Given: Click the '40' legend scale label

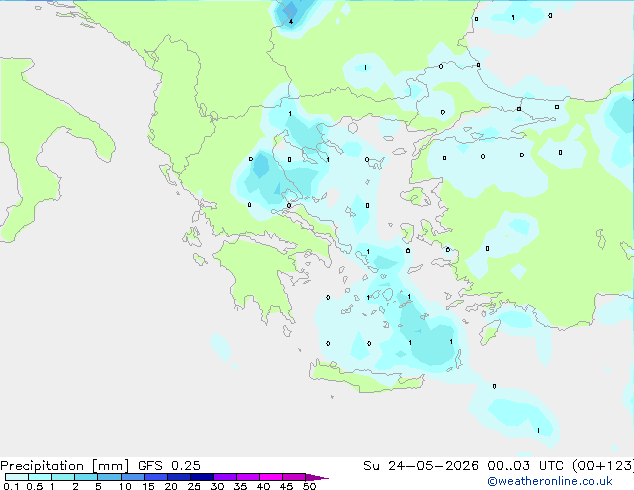Looking at the screenshot, I should tap(263, 486).
